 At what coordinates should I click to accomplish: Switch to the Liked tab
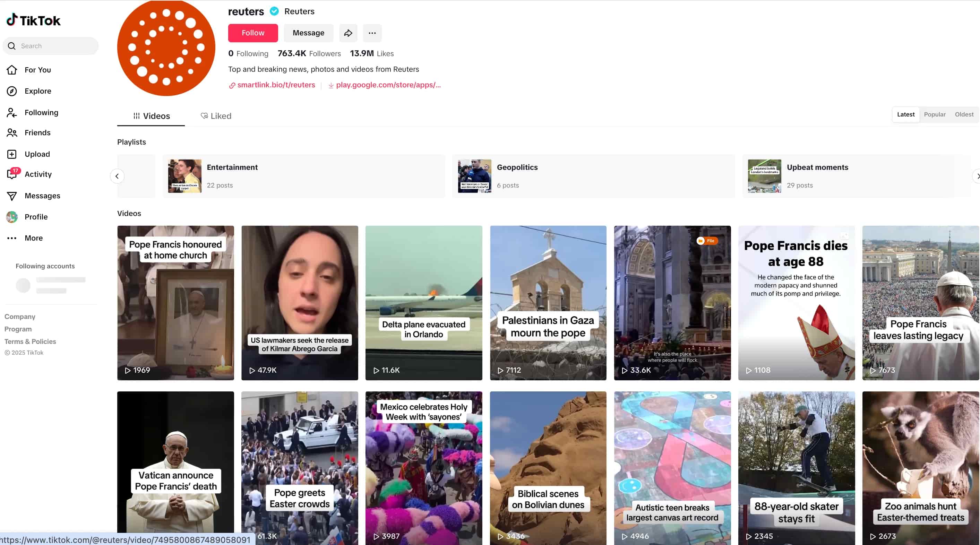pos(216,116)
